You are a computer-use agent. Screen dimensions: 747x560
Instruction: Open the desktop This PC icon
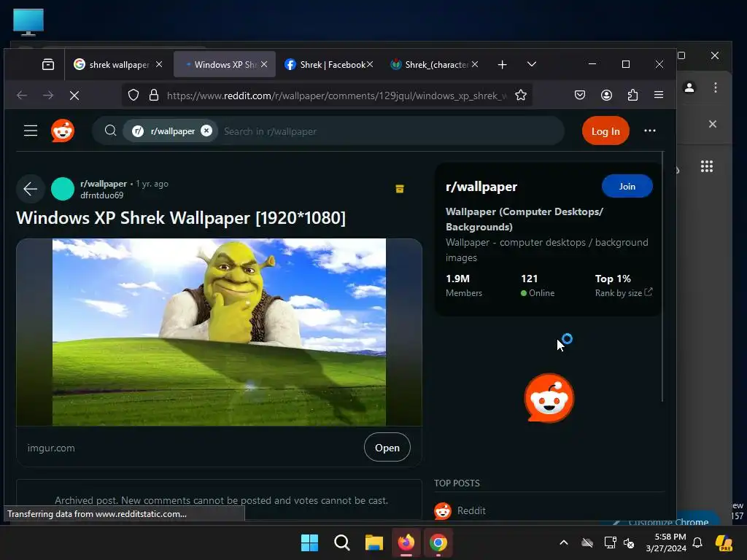[28, 22]
